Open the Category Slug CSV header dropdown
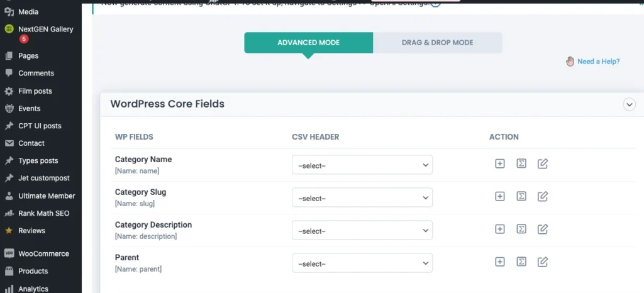 (x=362, y=197)
